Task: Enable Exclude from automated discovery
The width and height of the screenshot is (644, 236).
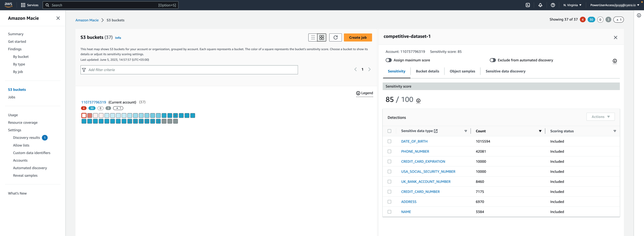Action: coord(493,60)
